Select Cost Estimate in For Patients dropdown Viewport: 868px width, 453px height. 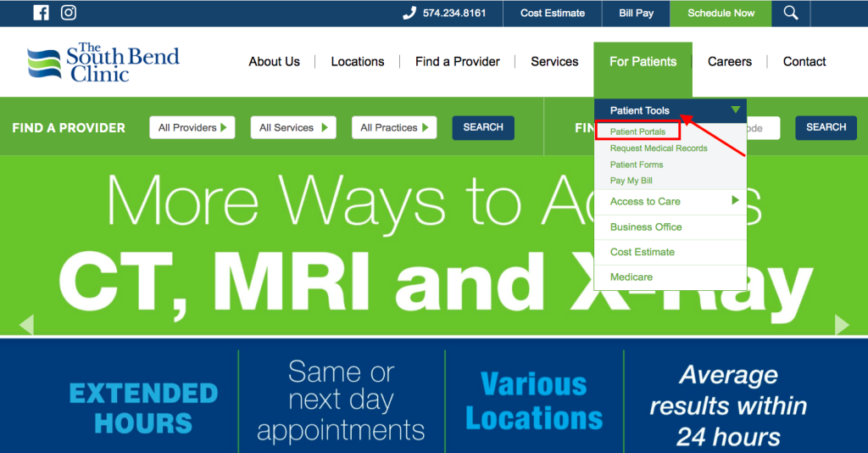[670, 252]
